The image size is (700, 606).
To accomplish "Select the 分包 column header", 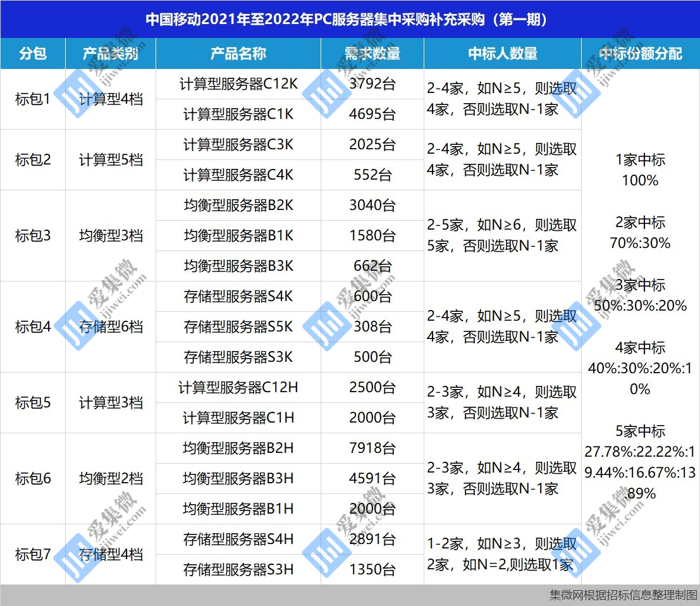I will [x=33, y=53].
